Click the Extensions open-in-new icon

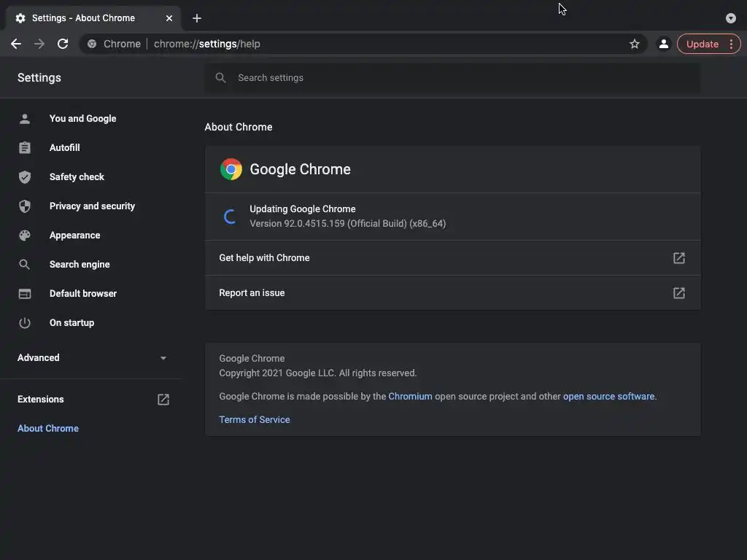[163, 400]
